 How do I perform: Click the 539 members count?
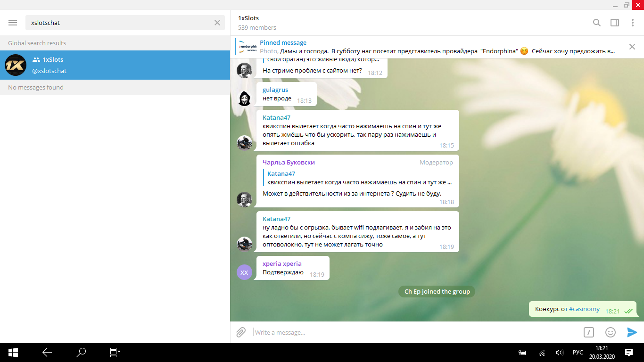point(257,28)
